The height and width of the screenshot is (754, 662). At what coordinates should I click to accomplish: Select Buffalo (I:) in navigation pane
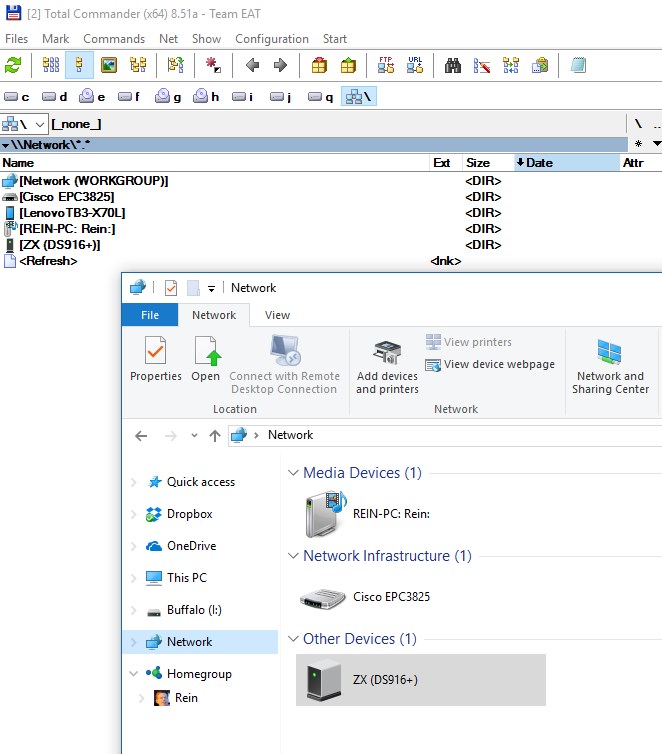pos(194,610)
